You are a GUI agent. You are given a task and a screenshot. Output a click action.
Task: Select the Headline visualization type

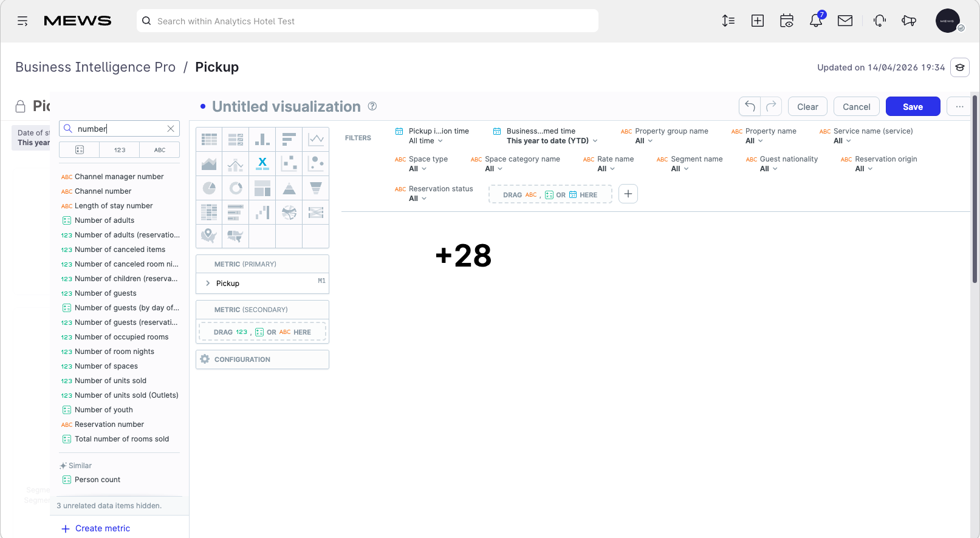coord(262,164)
